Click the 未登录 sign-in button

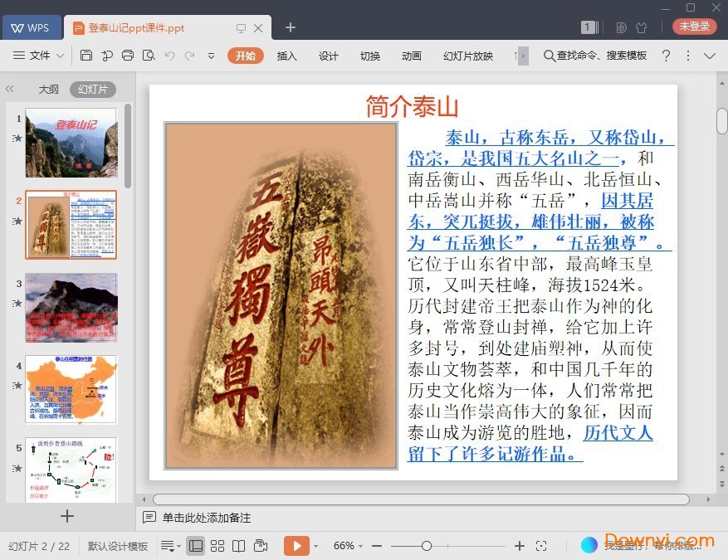click(695, 27)
